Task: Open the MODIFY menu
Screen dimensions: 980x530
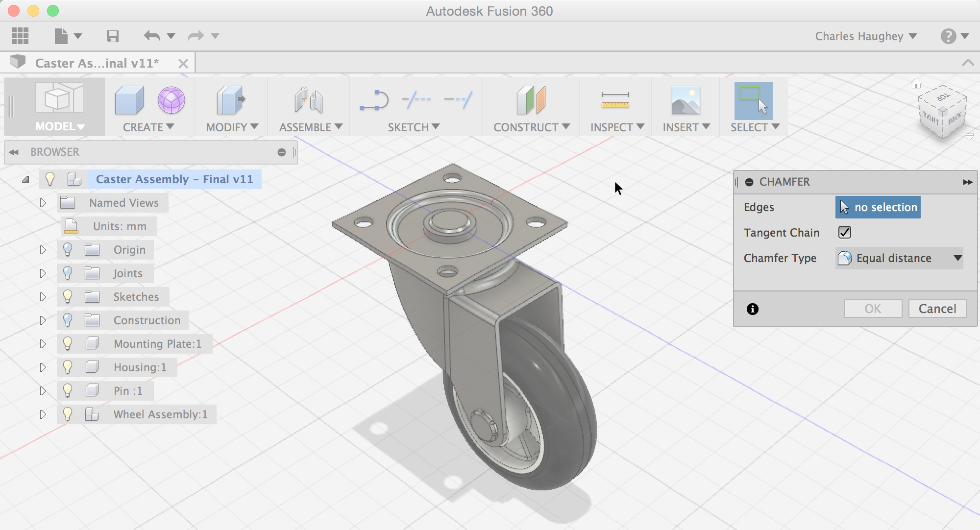Action: pos(232,127)
